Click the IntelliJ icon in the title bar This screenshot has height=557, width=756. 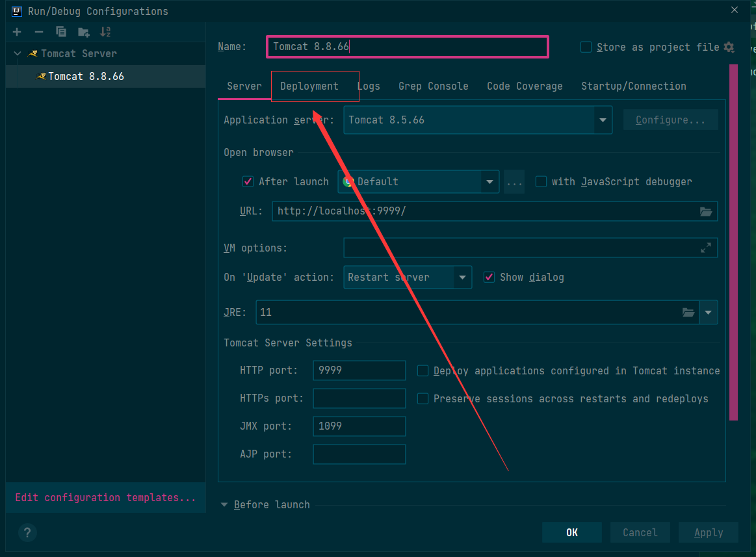[x=17, y=11]
